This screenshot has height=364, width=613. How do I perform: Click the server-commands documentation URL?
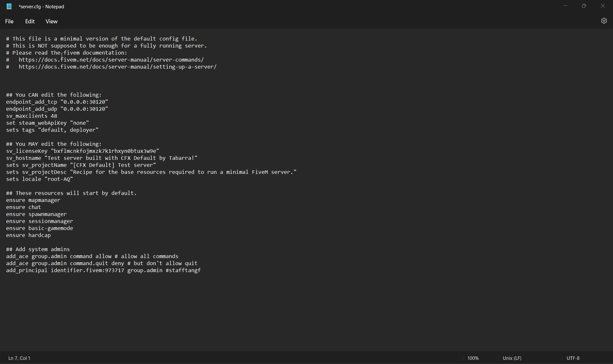[111, 60]
